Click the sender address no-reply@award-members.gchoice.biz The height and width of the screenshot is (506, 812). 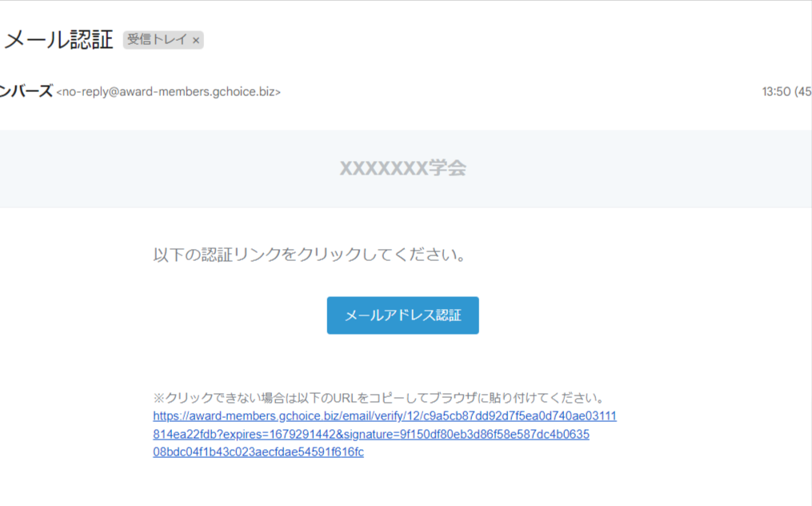click(x=168, y=92)
